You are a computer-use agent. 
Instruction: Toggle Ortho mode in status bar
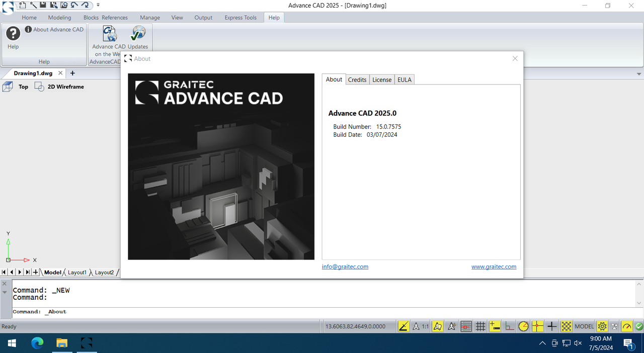(509, 326)
